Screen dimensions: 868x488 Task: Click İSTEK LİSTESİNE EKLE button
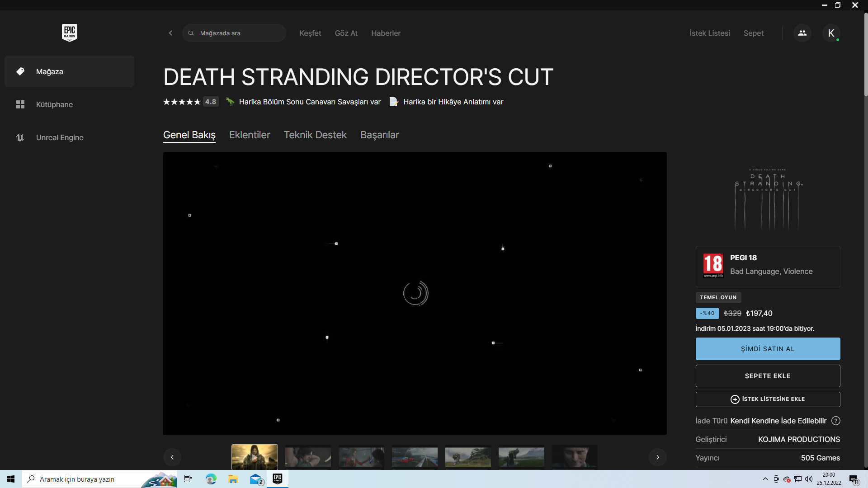coord(768,399)
